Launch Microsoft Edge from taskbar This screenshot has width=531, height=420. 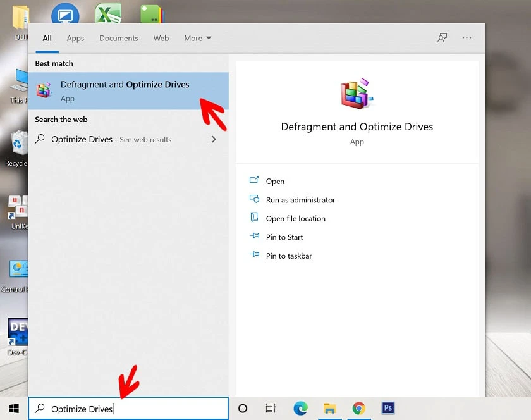click(x=300, y=408)
